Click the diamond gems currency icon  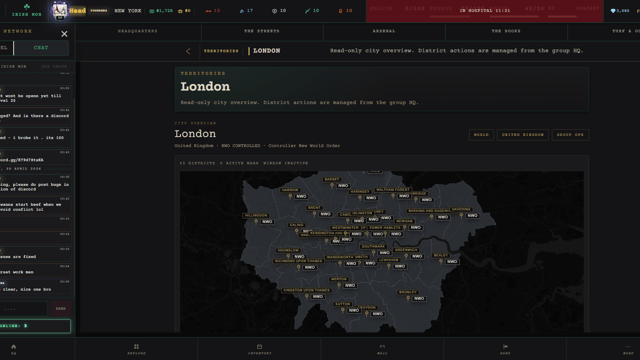[613, 11]
